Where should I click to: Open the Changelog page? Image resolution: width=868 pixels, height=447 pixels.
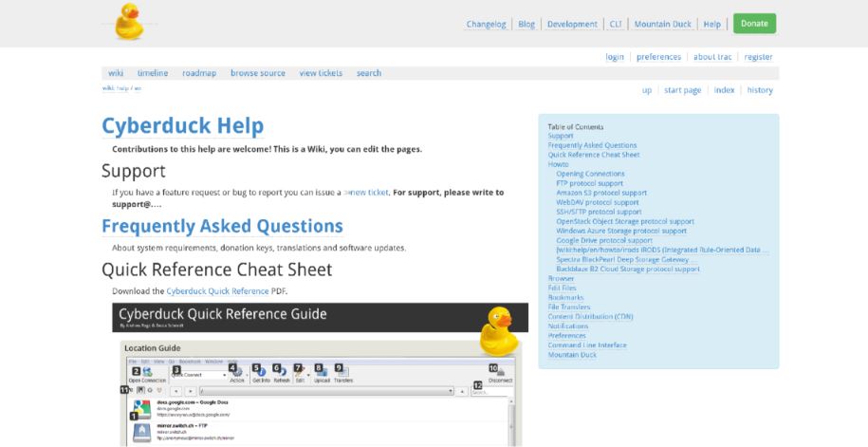click(x=486, y=24)
